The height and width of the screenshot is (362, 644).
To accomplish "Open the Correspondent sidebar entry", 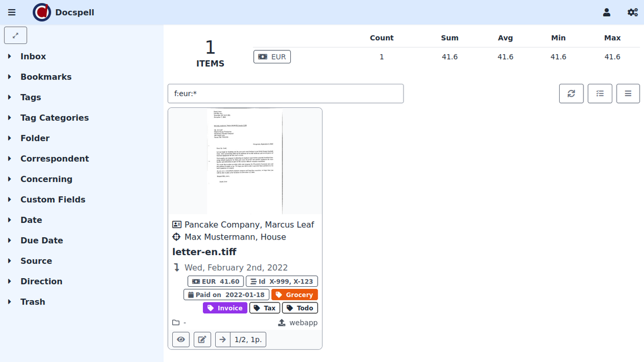I will (54, 158).
